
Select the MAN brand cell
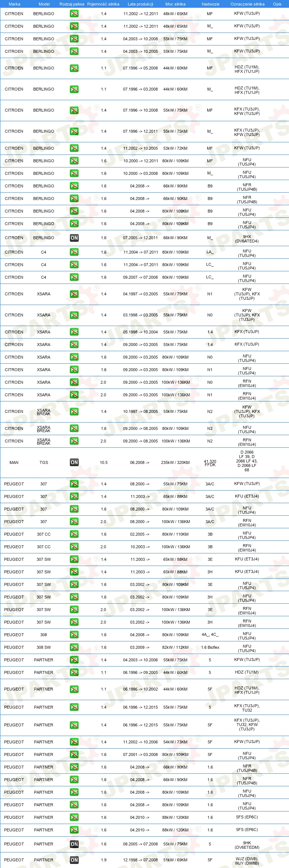tap(14, 462)
